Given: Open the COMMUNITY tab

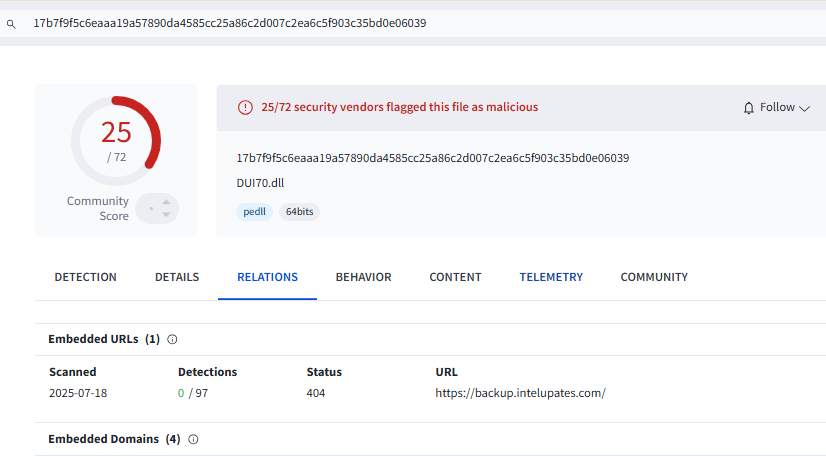Looking at the screenshot, I should pos(654,277).
